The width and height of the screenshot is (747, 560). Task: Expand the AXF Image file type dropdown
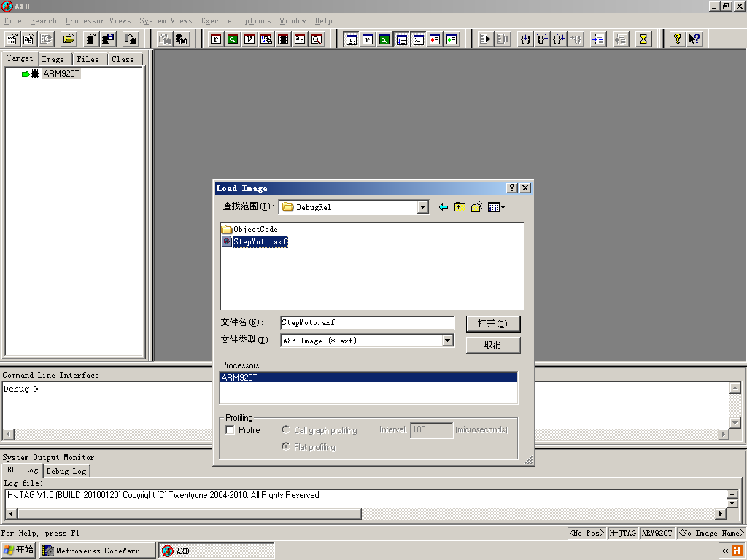(447, 341)
